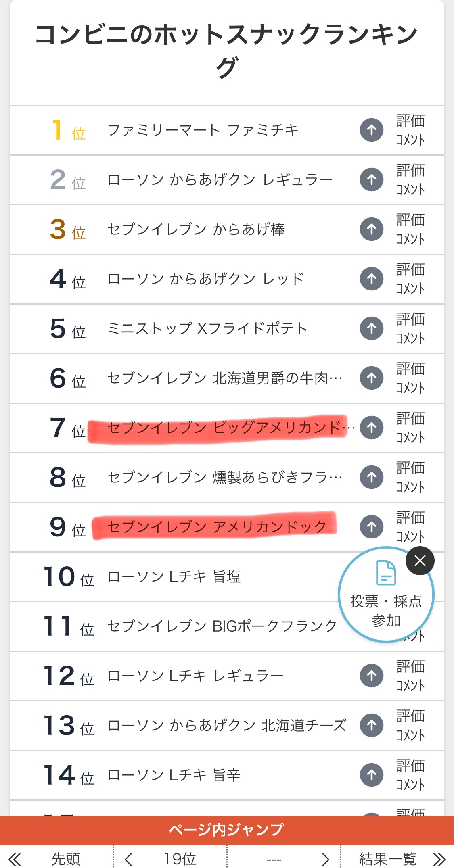Go to next rank with the right chevron
This screenshot has height=868, width=454.
pyautogui.click(x=325, y=859)
